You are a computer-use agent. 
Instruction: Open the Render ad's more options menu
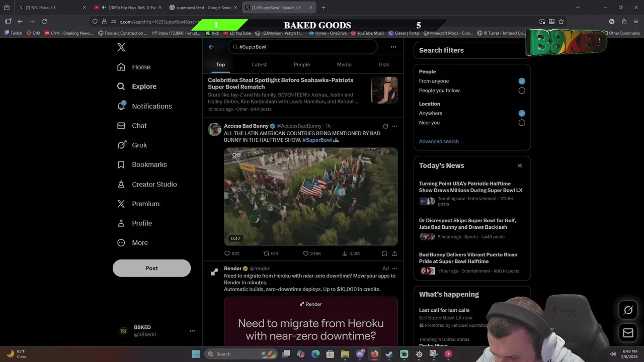click(394, 268)
